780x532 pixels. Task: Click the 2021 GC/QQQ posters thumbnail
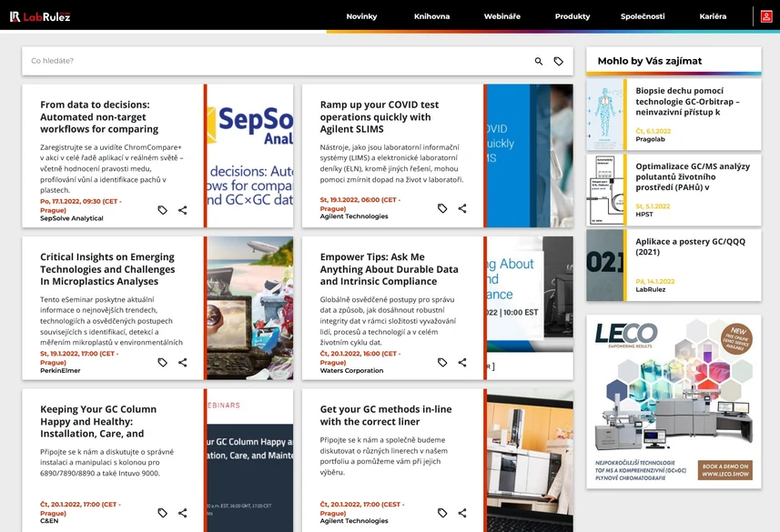[x=605, y=265]
